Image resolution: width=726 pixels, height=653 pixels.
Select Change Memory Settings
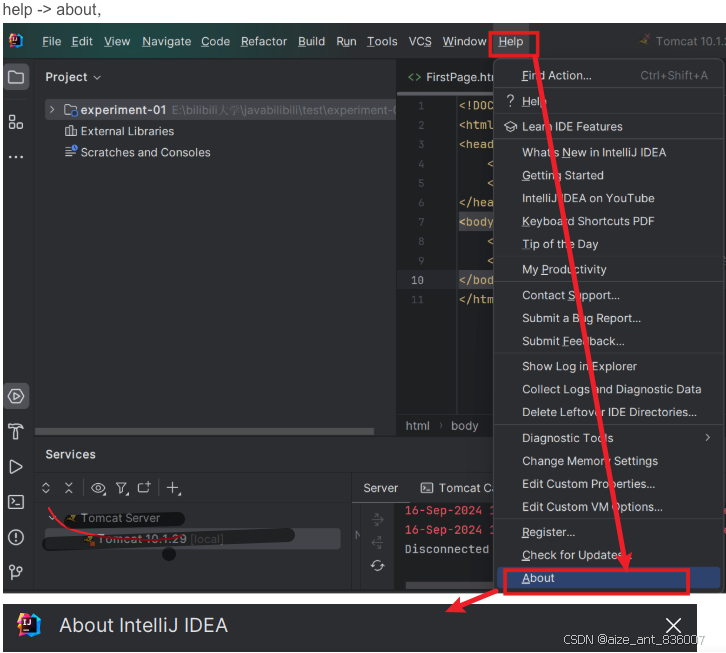609,461
